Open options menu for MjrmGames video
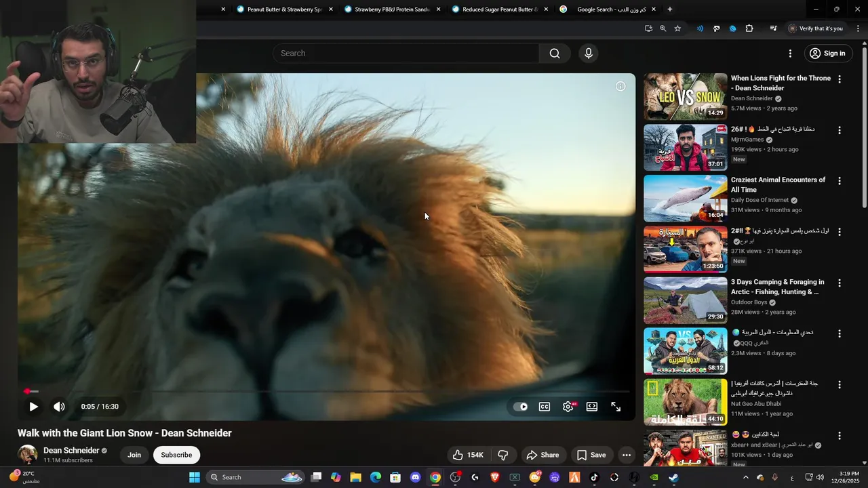Screen dimensions: 868x488 840,130
